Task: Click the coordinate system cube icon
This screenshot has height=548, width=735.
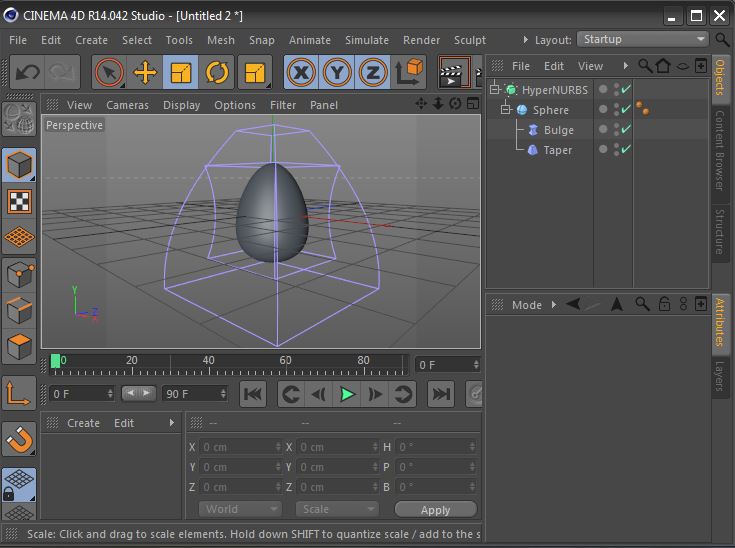Action: click(410, 72)
